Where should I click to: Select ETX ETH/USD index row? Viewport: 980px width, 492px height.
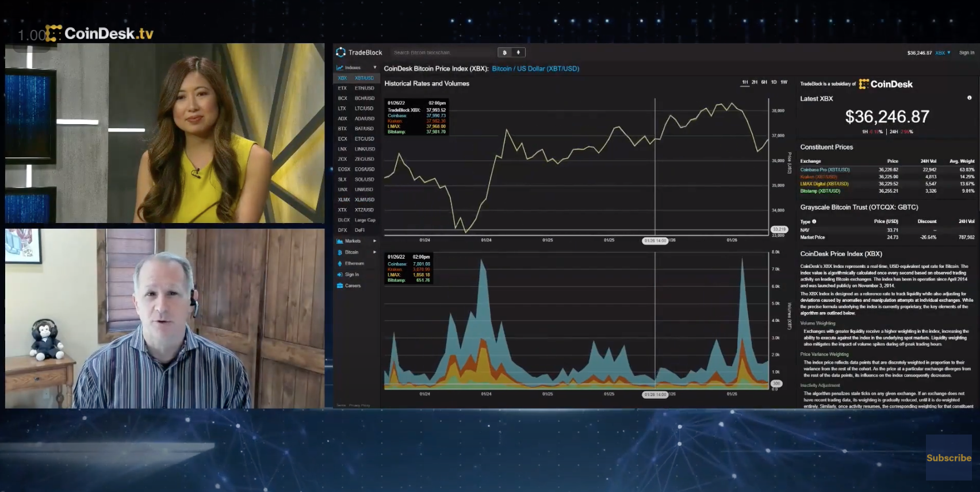pos(357,89)
